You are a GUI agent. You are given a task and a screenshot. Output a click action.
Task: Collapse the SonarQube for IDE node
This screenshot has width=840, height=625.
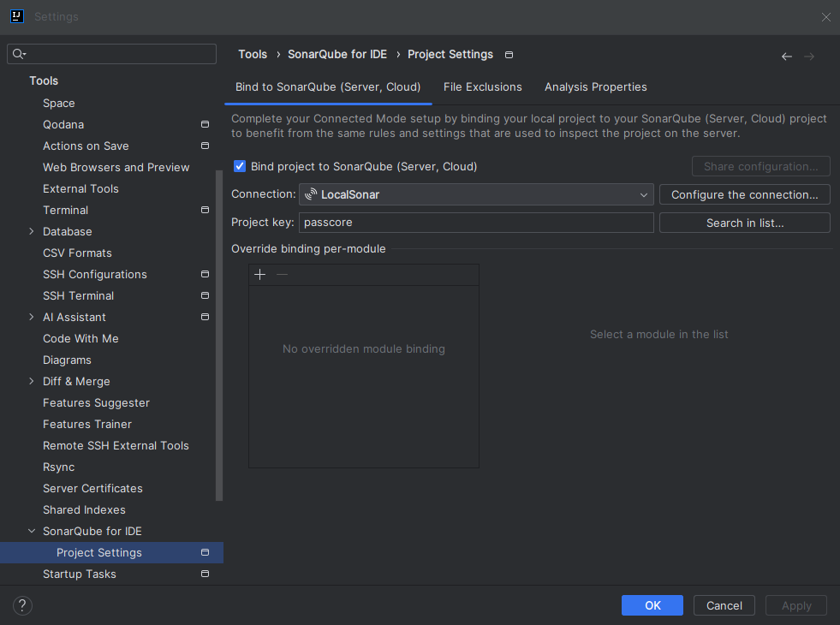(x=31, y=531)
